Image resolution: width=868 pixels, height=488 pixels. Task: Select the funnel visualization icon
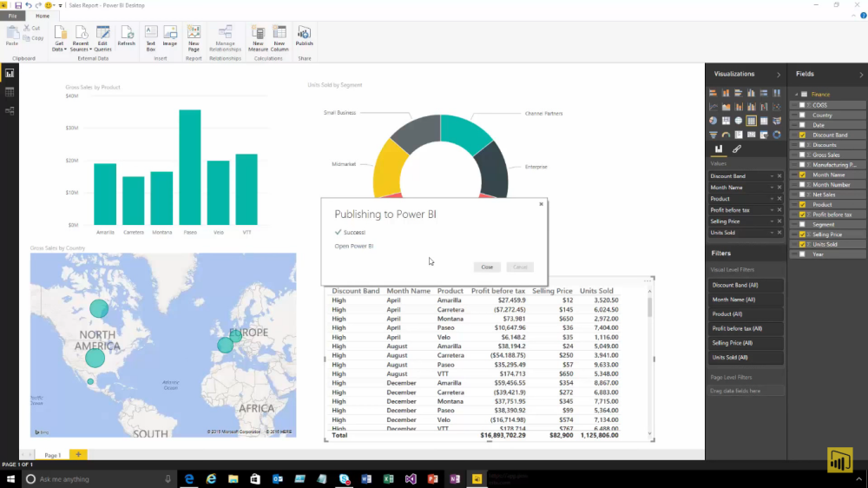pos(713,135)
